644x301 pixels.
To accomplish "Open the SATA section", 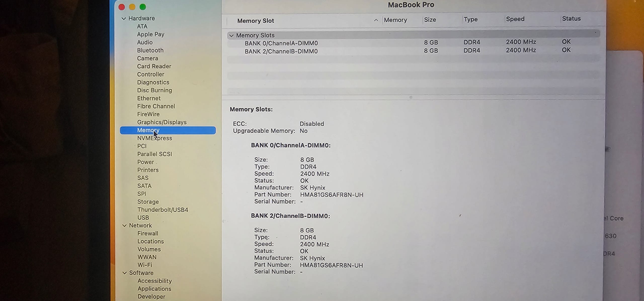I will [144, 186].
